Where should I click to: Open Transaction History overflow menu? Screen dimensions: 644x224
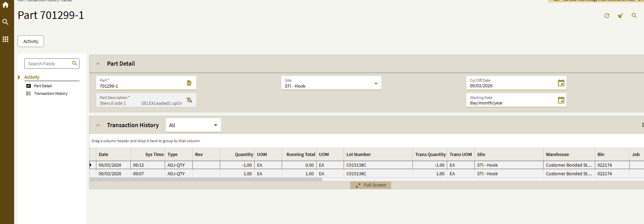point(642,125)
